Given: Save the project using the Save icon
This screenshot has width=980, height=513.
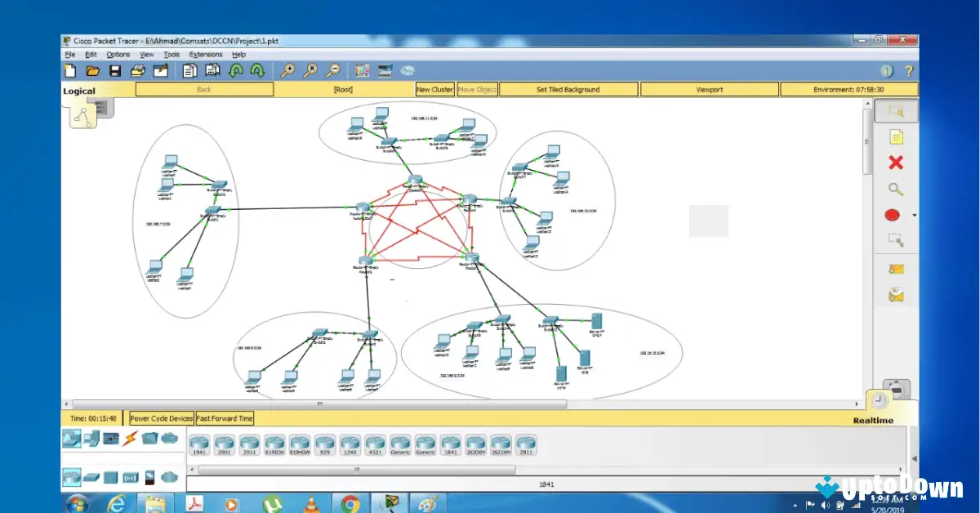Looking at the screenshot, I should click(115, 70).
